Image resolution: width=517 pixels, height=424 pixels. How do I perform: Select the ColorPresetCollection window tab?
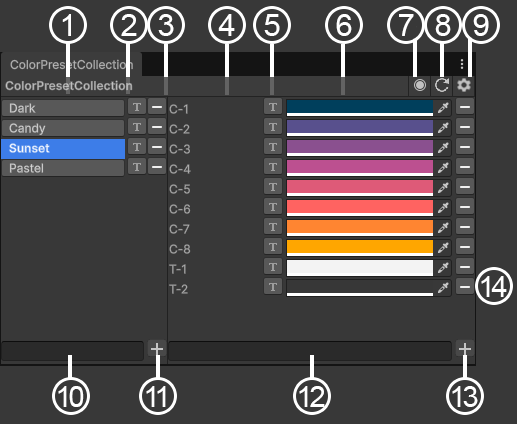tap(71, 65)
